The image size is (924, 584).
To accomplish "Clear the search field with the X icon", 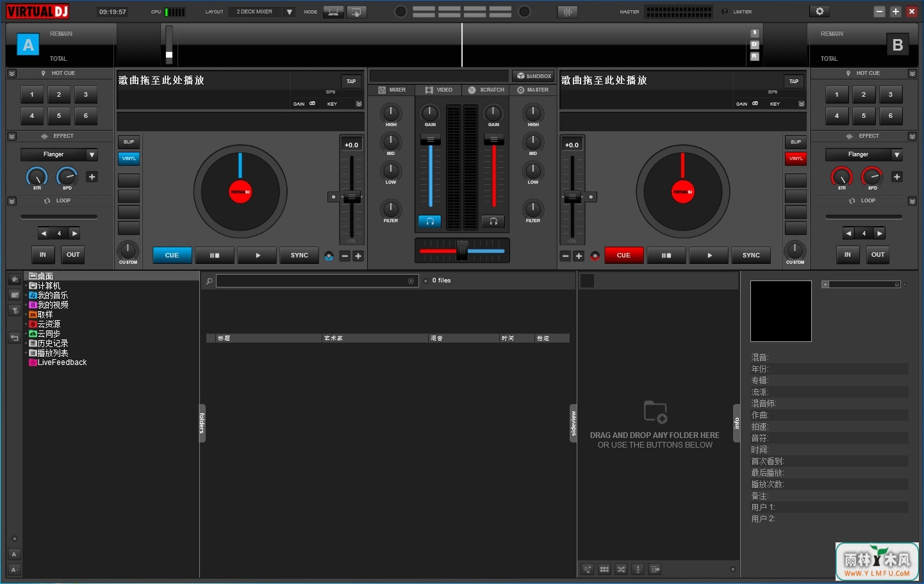I will pos(411,281).
